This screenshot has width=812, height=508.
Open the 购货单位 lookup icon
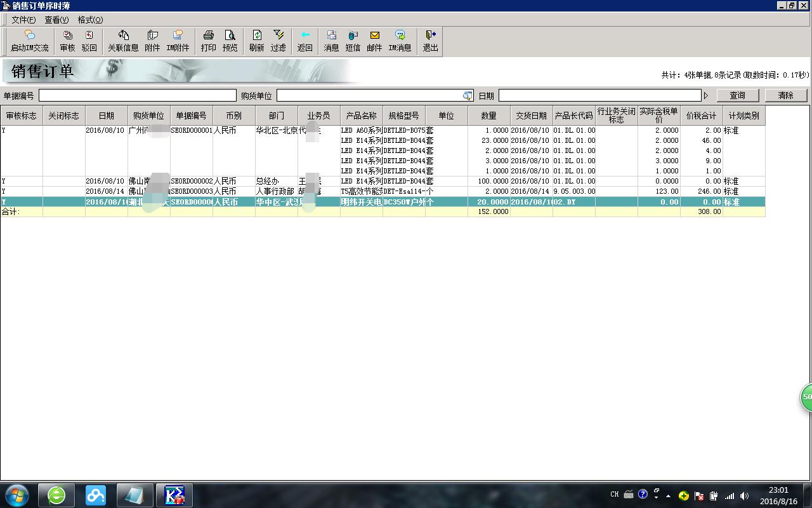point(468,96)
